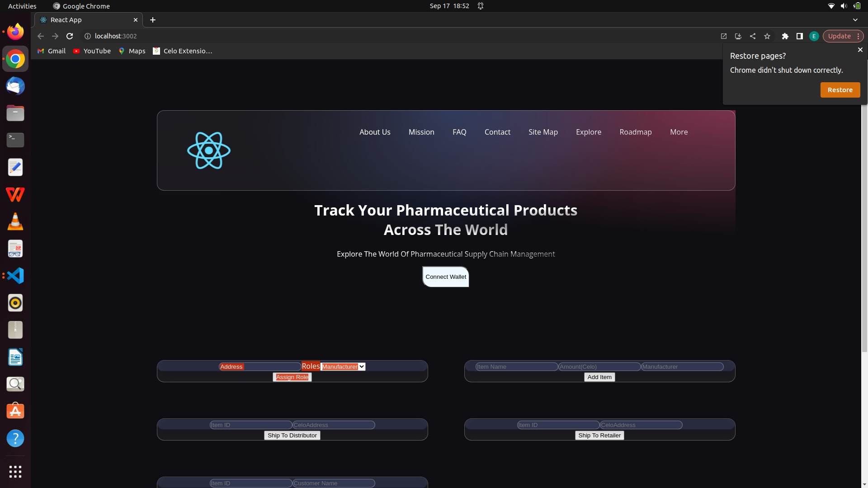The height and width of the screenshot is (488, 868).
Task: Click the share icon in the toolbar
Action: click(x=753, y=36)
